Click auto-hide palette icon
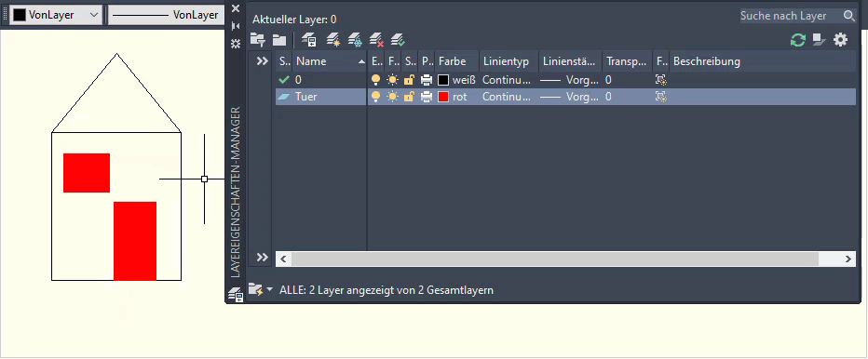The width and height of the screenshot is (868, 359). [236, 26]
